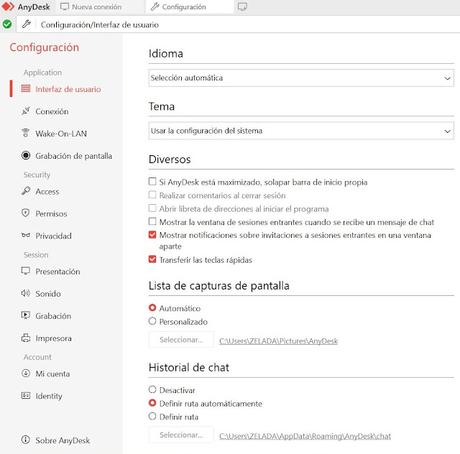Open Mi cuenta settings
Image resolution: width=460 pixels, height=454 pixels.
[53, 374]
